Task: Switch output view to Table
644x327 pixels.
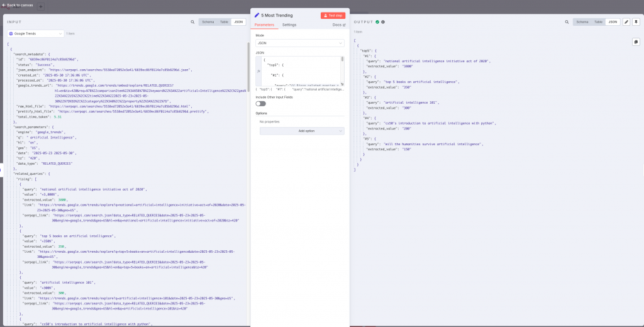Action: point(598,22)
